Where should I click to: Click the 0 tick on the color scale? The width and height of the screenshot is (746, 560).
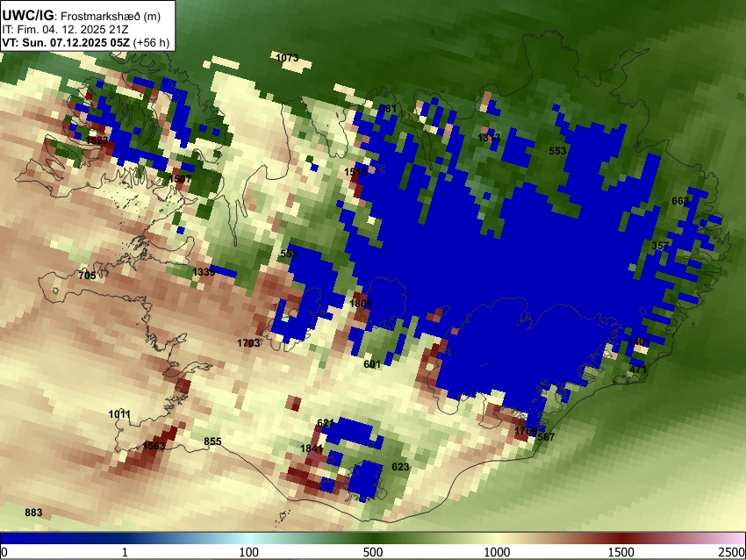click(4, 552)
